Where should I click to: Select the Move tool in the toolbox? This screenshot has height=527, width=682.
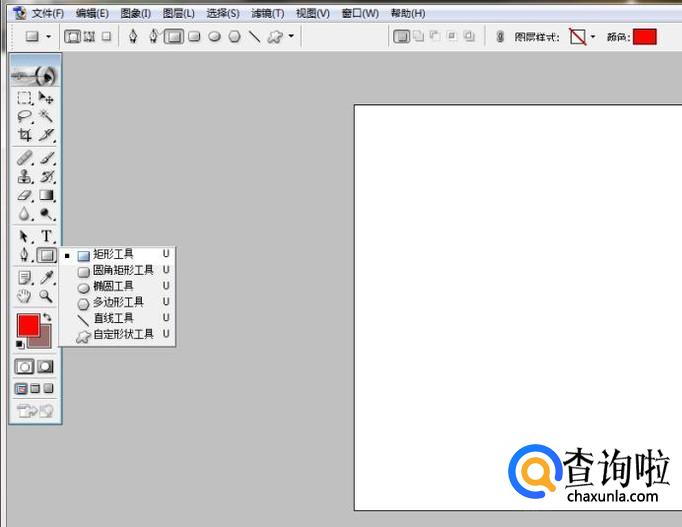tap(46, 98)
